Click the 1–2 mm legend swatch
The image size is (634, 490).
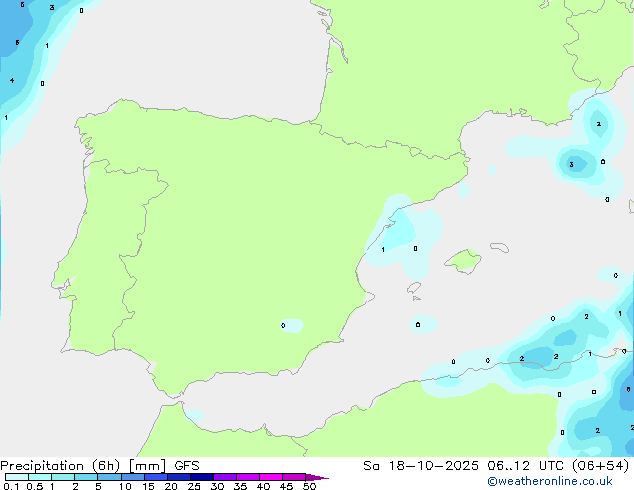pyautogui.click(x=63, y=477)
